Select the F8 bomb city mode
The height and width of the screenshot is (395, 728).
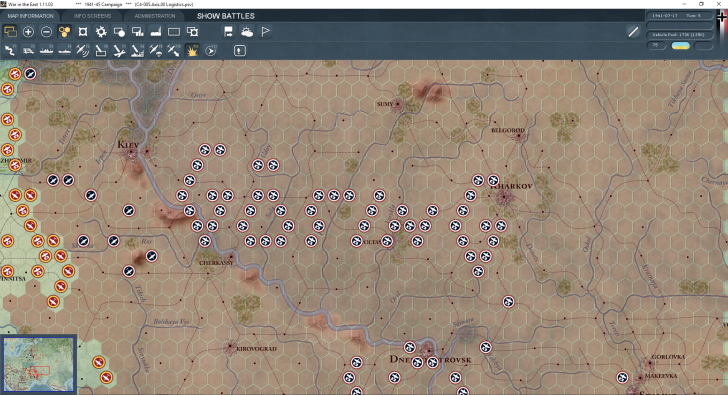137,50
